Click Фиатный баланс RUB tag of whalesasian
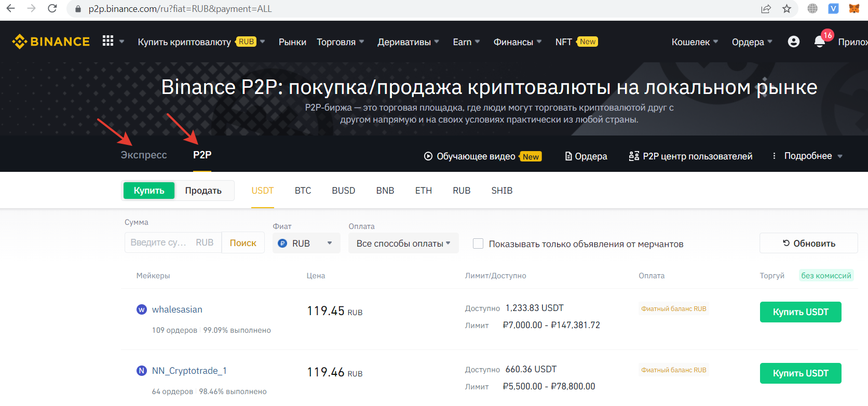This screenshot has height=406, width=868. pyautogui.click(x=674, y=309)
